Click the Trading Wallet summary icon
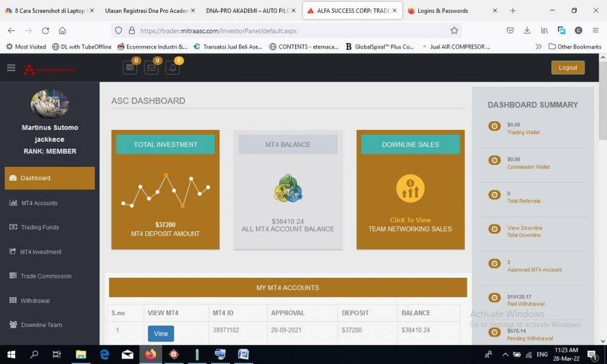The height and width of the screenshot is (364, 607). [495, 126]
